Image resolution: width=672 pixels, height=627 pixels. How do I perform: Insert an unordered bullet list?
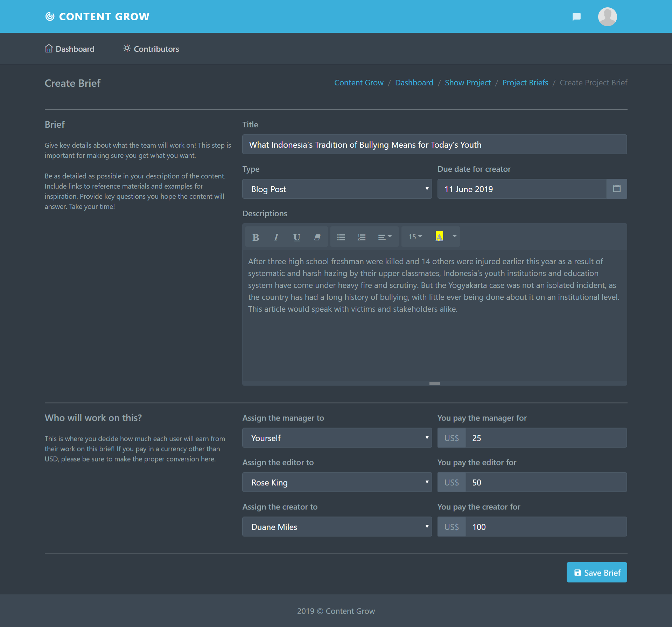(x=341, y=237)
